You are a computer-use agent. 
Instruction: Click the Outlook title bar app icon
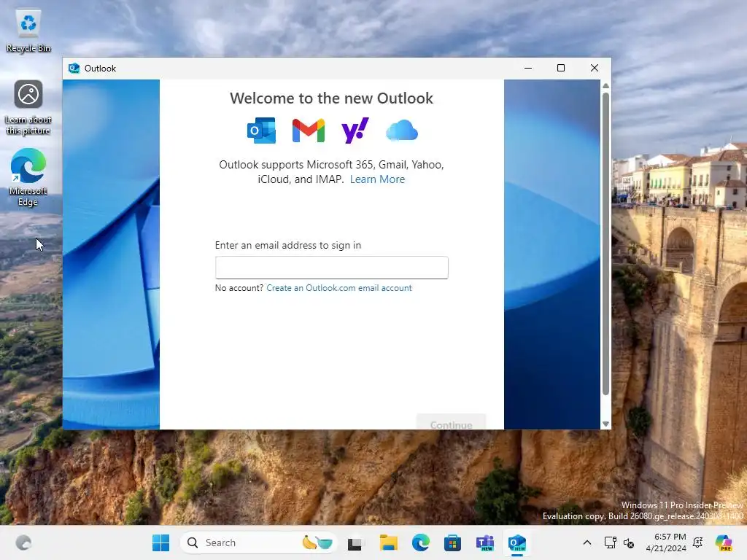[74, 68]
